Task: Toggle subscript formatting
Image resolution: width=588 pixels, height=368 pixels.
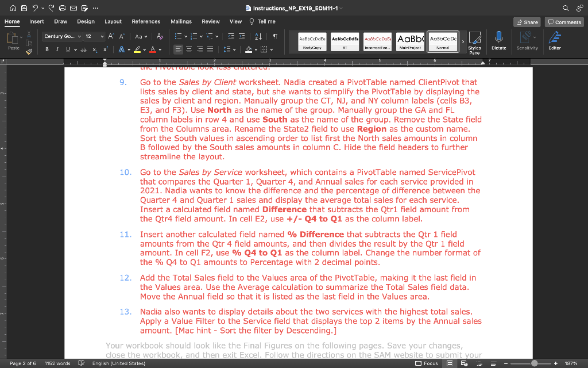Action: (95, 49)
